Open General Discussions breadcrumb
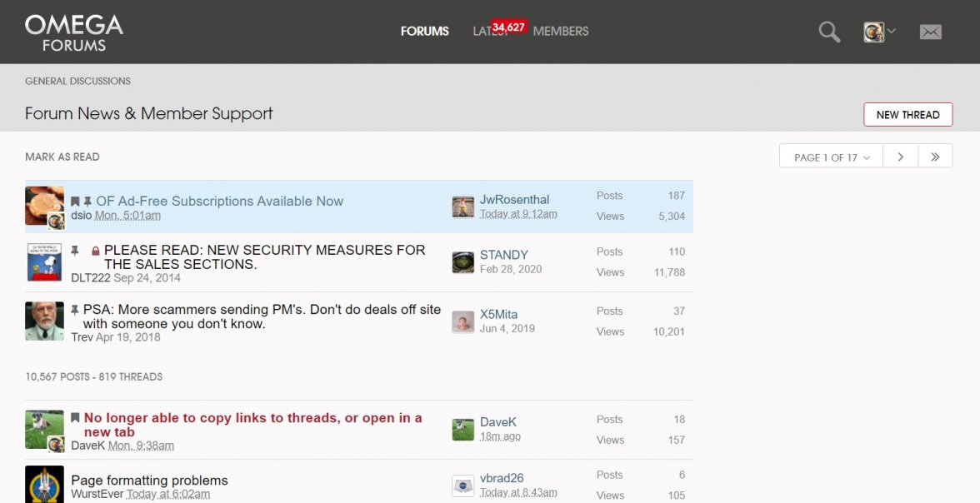Image resolution: width=980 pixels, height=503 pixels. 77,81
